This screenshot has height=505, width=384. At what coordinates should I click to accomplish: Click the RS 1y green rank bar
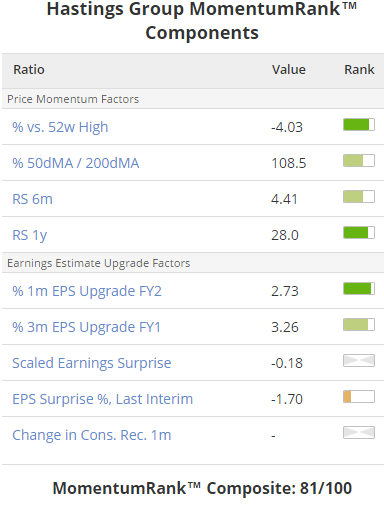(x=359, y=233)
